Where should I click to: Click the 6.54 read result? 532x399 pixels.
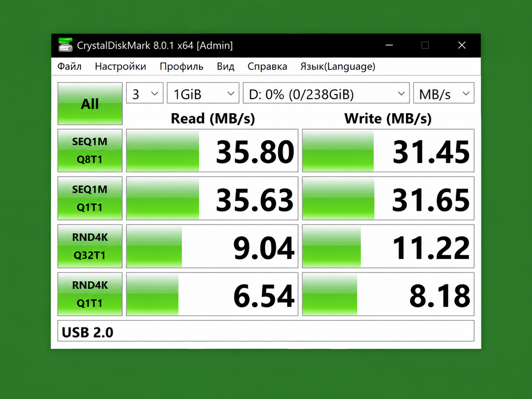click(212, 294)
